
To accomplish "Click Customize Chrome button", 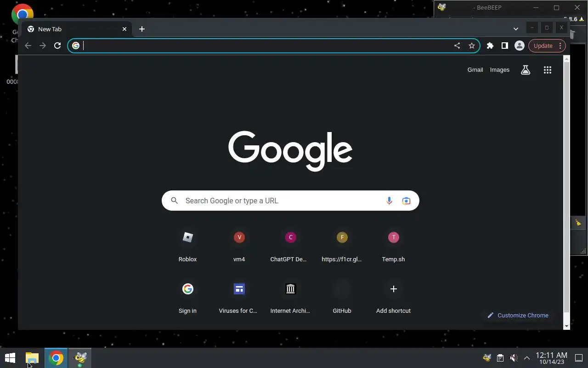I will click(518, 315).
